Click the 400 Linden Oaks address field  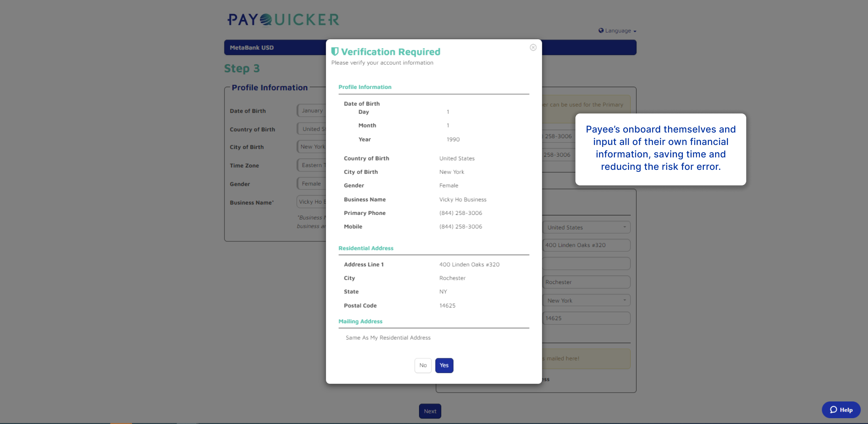[586, 245]
